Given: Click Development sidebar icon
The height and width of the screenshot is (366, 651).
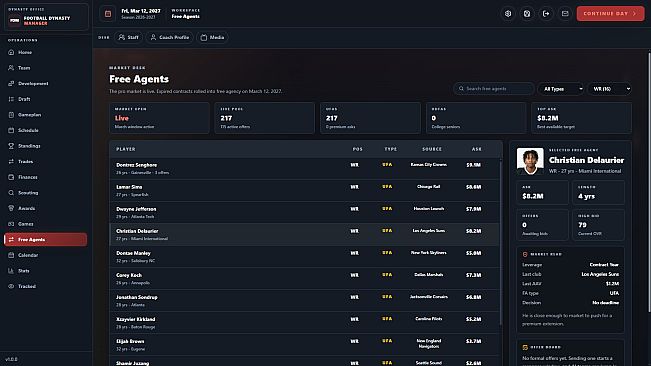Looking at the screenshot, I should click(x=11, y=83).
